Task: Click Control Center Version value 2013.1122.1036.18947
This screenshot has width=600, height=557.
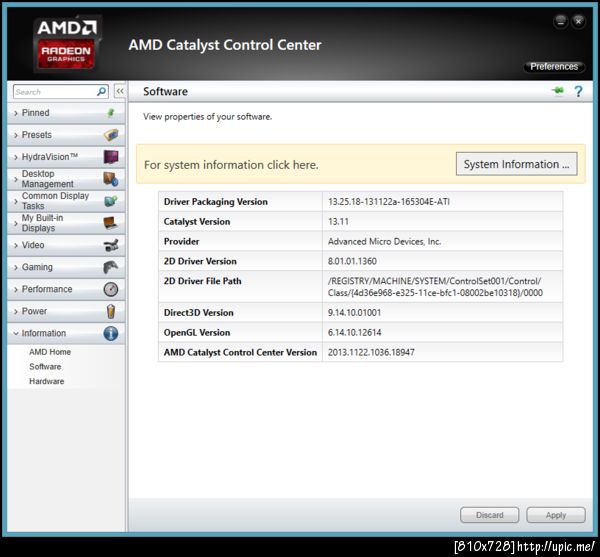Action: coord(371,352)
